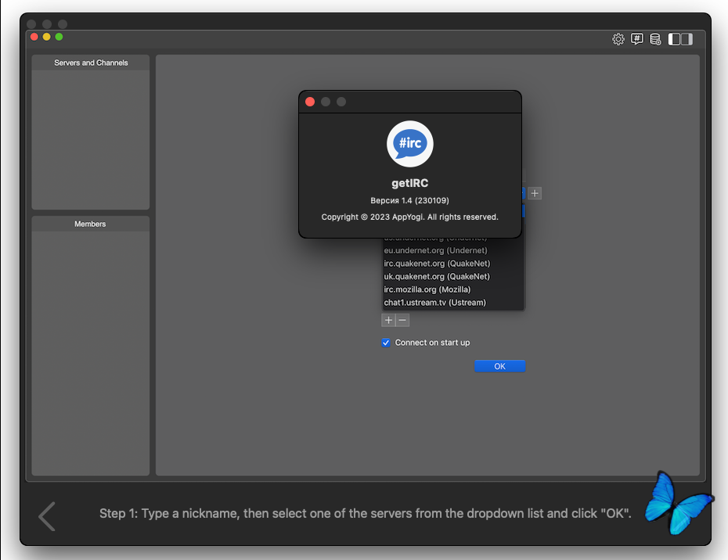Pick irc.mozilla.org (Mozilla) from the list
This screenshot has width=728, height=560.
(x=427, y=289)
